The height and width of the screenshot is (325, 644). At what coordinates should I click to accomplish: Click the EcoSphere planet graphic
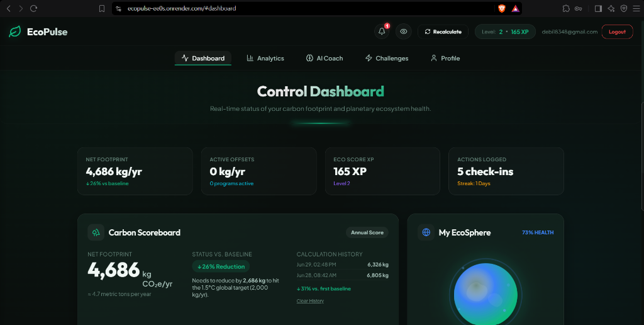[486, 294]
